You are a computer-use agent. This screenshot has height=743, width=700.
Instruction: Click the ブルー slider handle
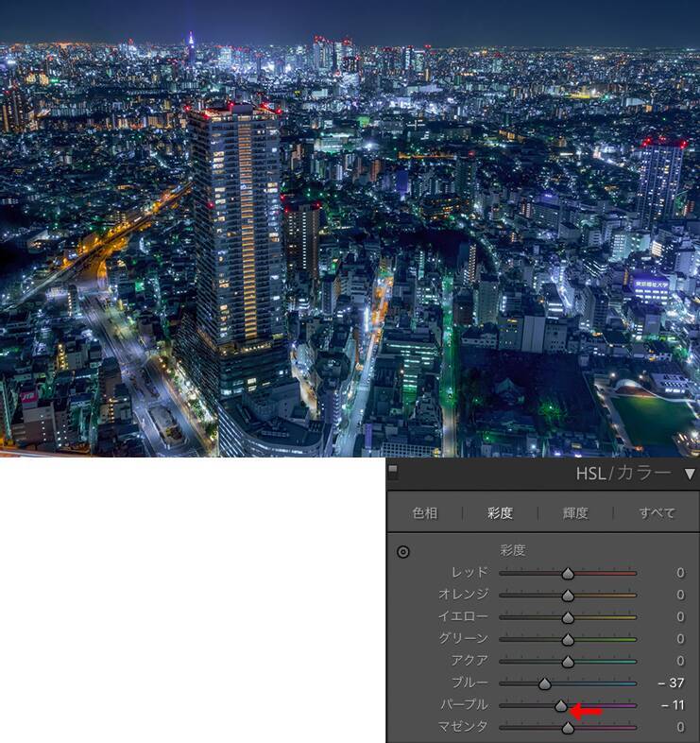(x=544, y=683)
